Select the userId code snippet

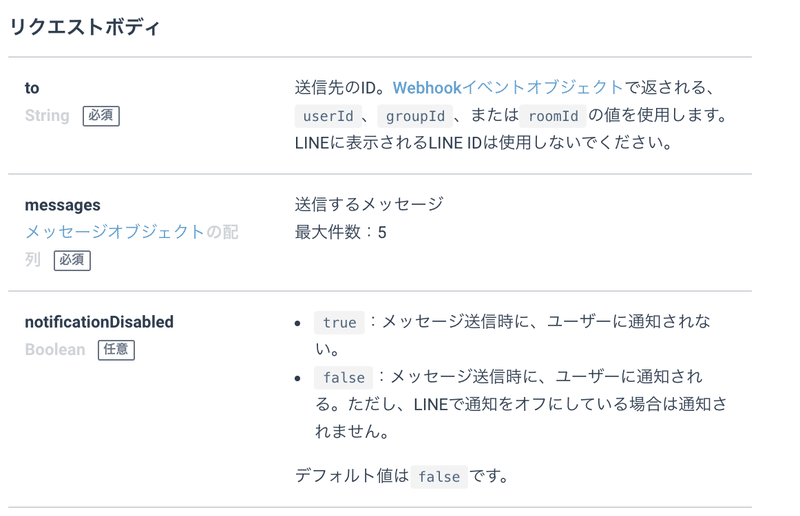click(329, 116)
